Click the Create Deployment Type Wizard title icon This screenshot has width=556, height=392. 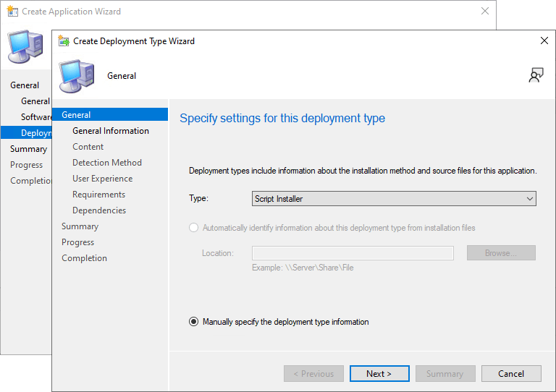[64, 41]
